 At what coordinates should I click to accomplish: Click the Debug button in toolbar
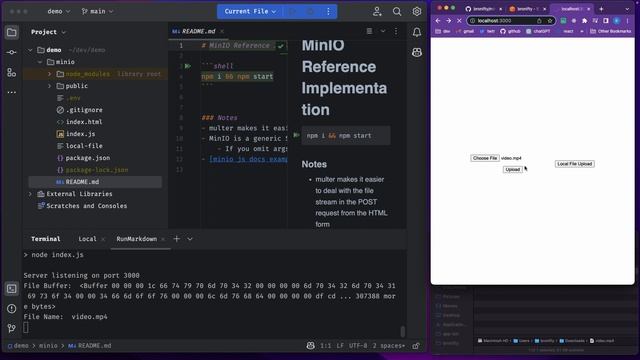pos(310,11)
